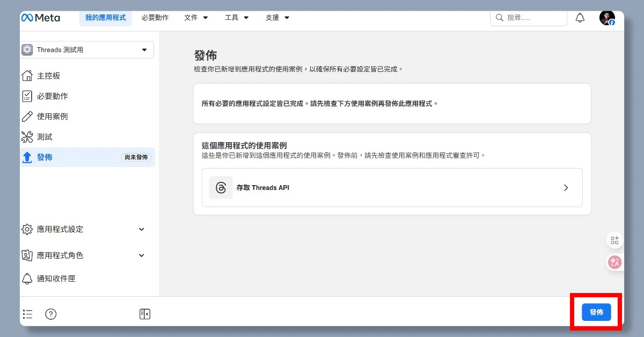Click the tools icon for 測試

click(27, 137)
